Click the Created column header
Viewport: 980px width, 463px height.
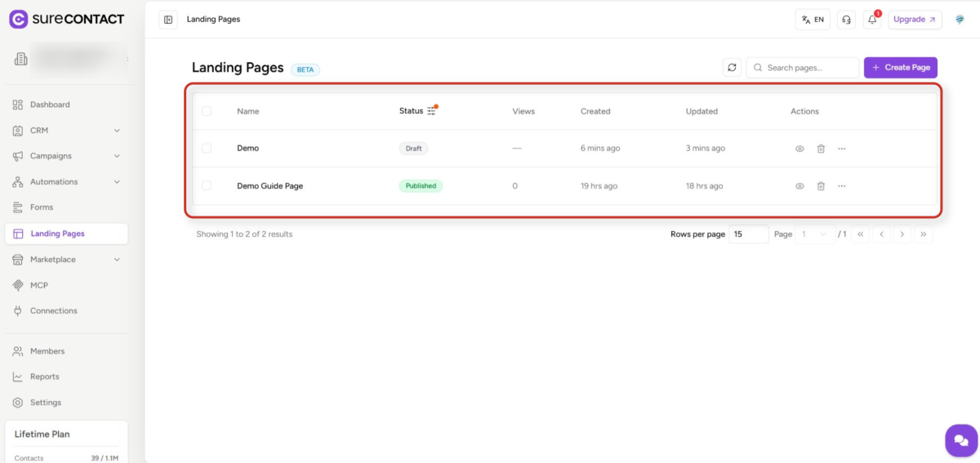(x=595, y=111)
